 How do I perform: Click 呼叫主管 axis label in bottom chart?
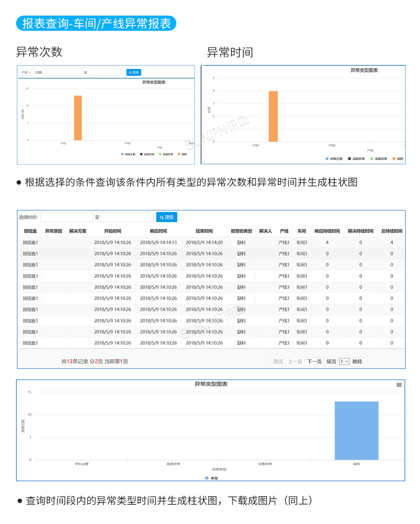pyautogui.click(x=82, y=464)
